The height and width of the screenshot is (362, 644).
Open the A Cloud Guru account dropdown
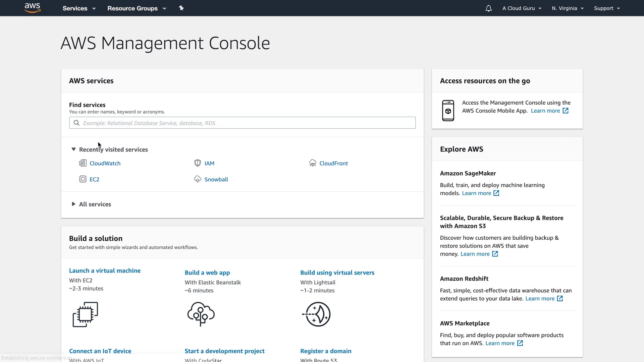click(522, 8)
